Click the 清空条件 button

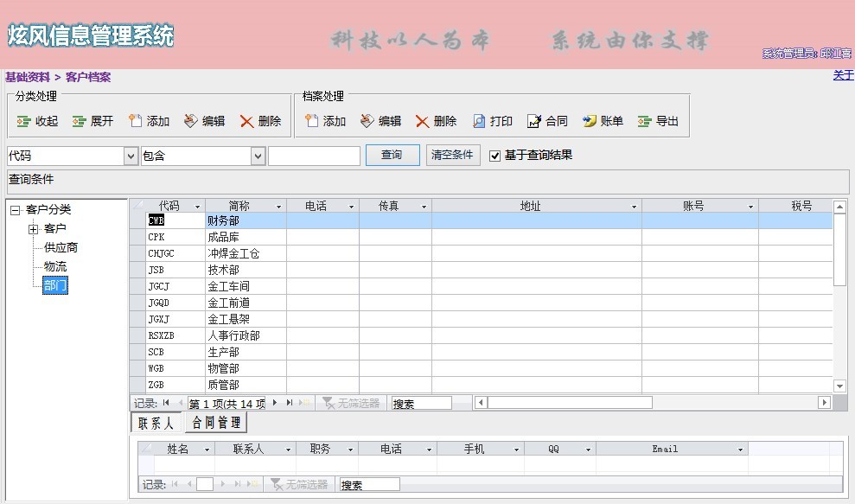tap(453, 155)
